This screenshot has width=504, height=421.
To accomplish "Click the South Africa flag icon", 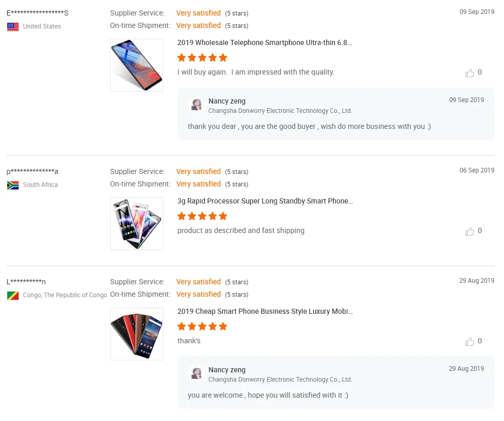I will pos(13,185).
